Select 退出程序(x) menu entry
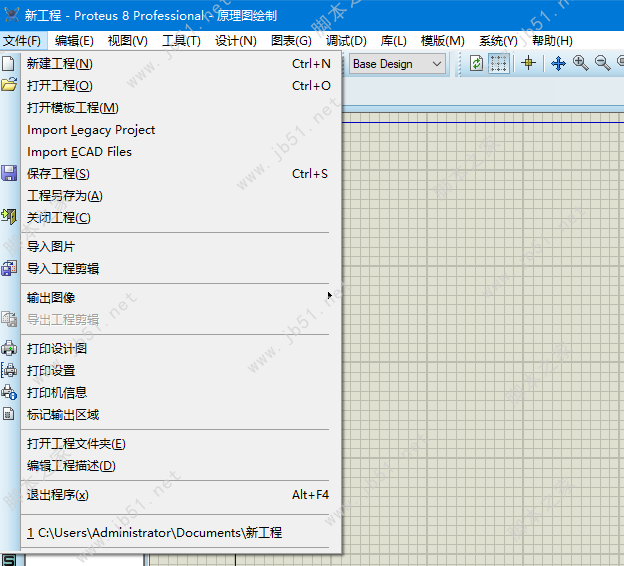624x566 pixels. coord(181,495)
